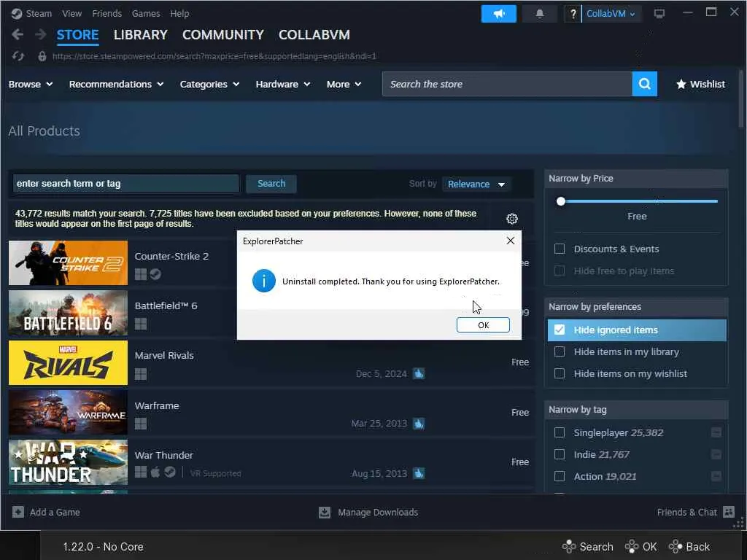The height and width of the screenshot is (560, 747).
Task: Click the thumbs-up review icon for Marvel Rivals
Action: point(419,374)
